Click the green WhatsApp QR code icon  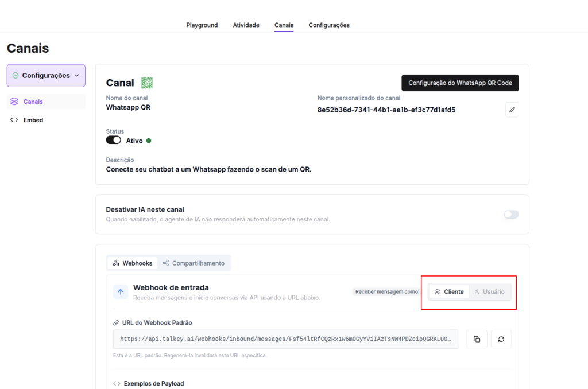[147, 83]
